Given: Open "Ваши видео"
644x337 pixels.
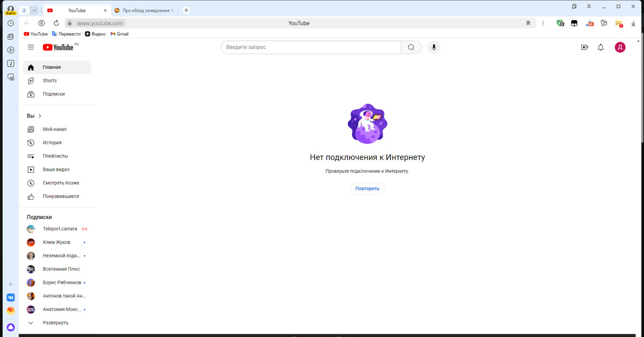Looking at the screenshot, I should pos(57,170).
